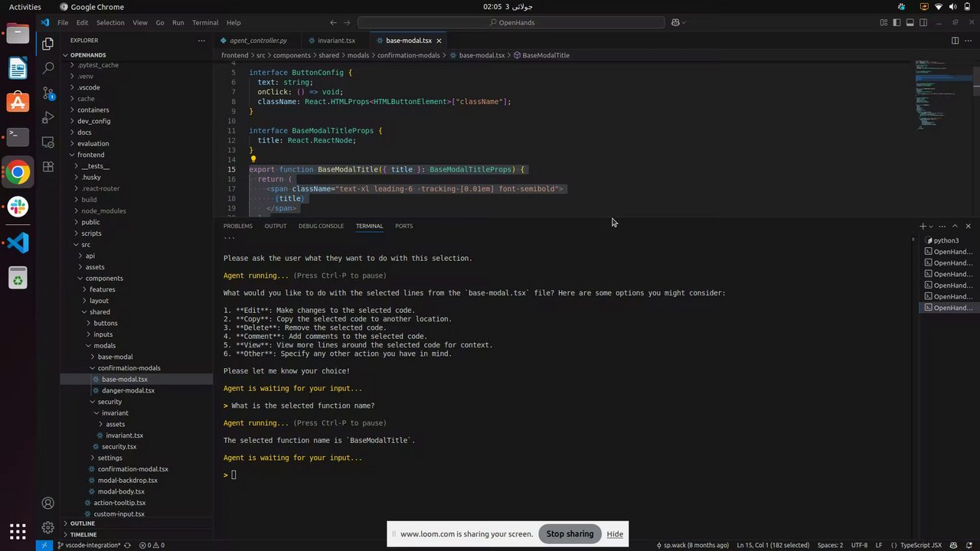Image resolution: width=980 pixels, height=551 pixels.
Task: Switch to the DEBUG CONSOLE panel tab
Action: click(321, 226)
